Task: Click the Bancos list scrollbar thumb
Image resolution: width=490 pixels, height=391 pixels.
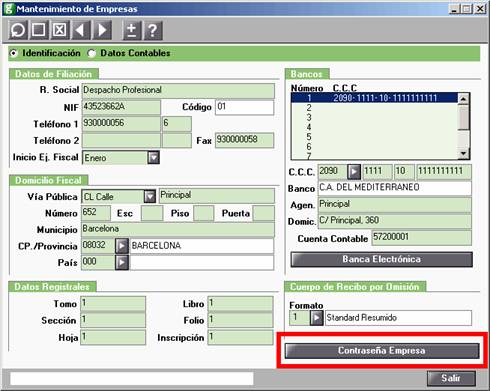Action: tap(464, 117)
